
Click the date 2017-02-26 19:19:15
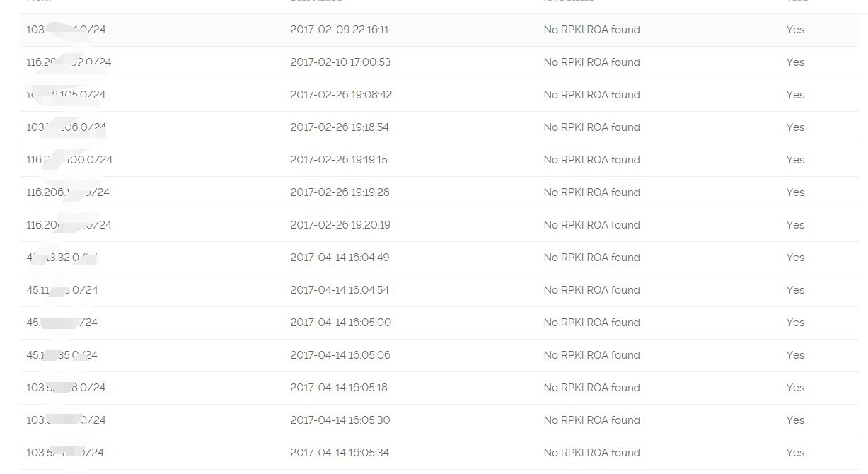pyautogui.click(x=339, y=160)
